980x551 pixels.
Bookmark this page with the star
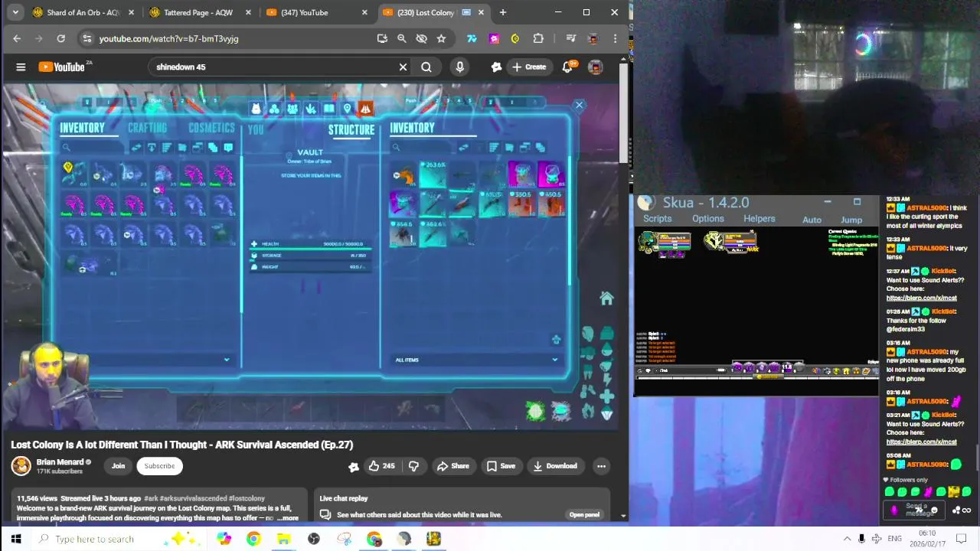coord(441,38)
